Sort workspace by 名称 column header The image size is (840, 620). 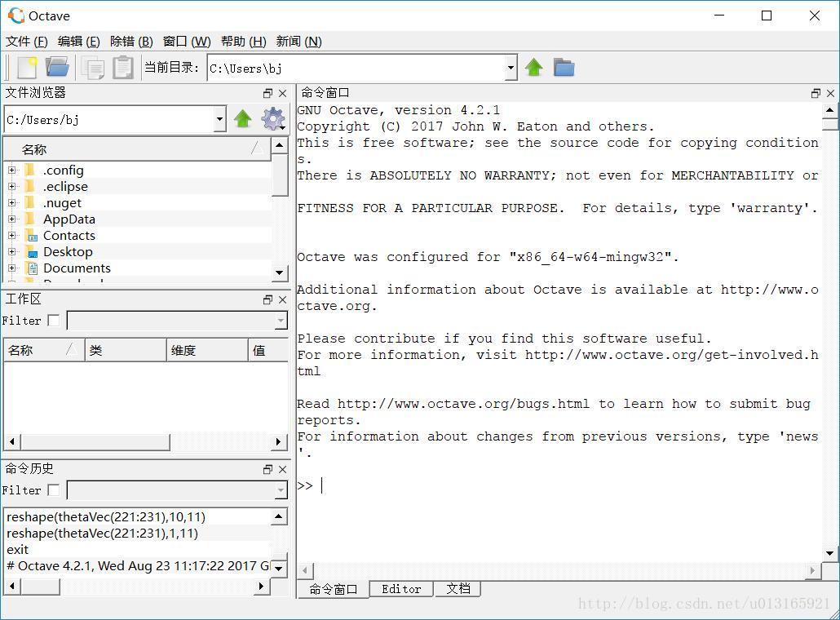click(44, 351)
